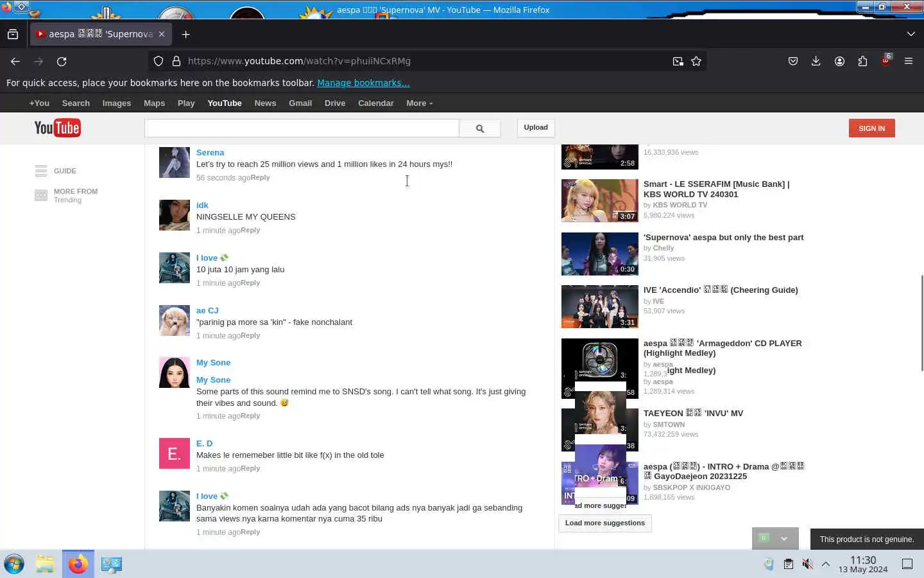The height and width of the screenshot is (578, 924).
Task: Reply to idk's NINGSELLE comment
Action: [x=250, y=230]
